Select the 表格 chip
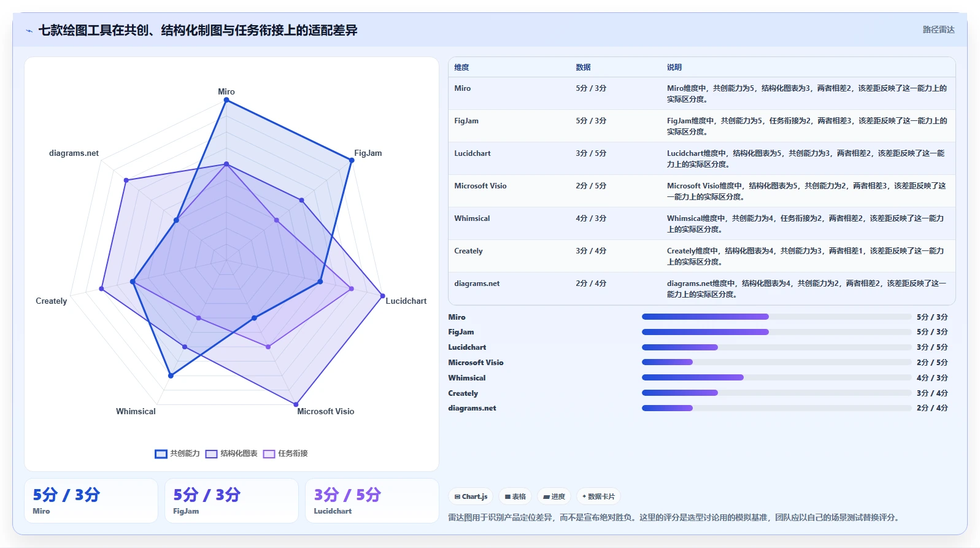This screenshot has height=548, width=980. (515, 496)
